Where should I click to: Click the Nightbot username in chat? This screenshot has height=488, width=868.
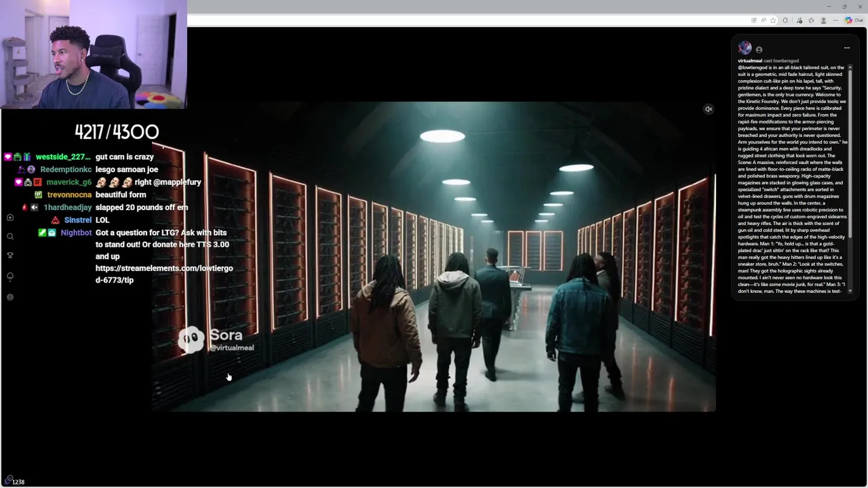(76, 232)
